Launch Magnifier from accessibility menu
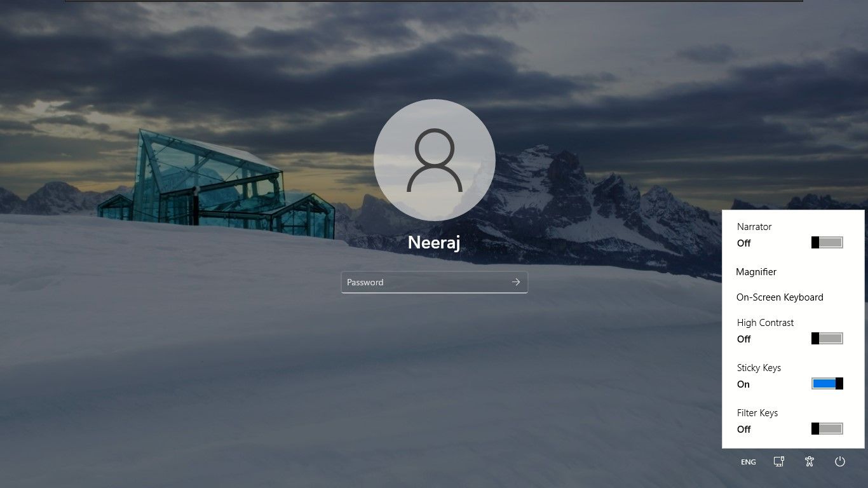The height and width of the screenshot is (488, 868). pos(756,271)
